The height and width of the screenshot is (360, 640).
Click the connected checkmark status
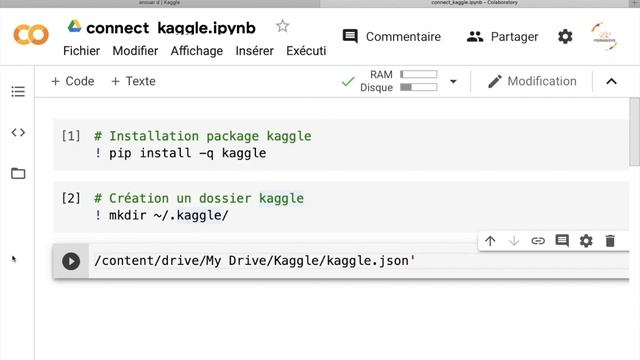tap(348, 81)
